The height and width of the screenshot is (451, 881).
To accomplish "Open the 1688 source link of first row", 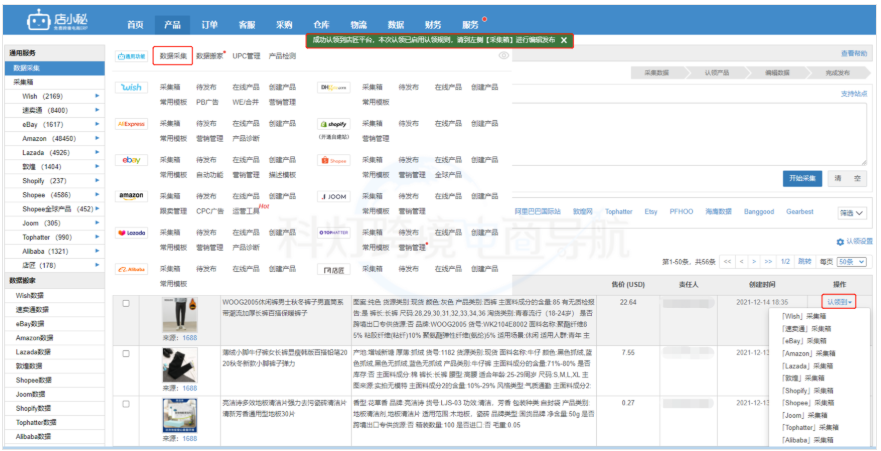I will coord(190,338).
